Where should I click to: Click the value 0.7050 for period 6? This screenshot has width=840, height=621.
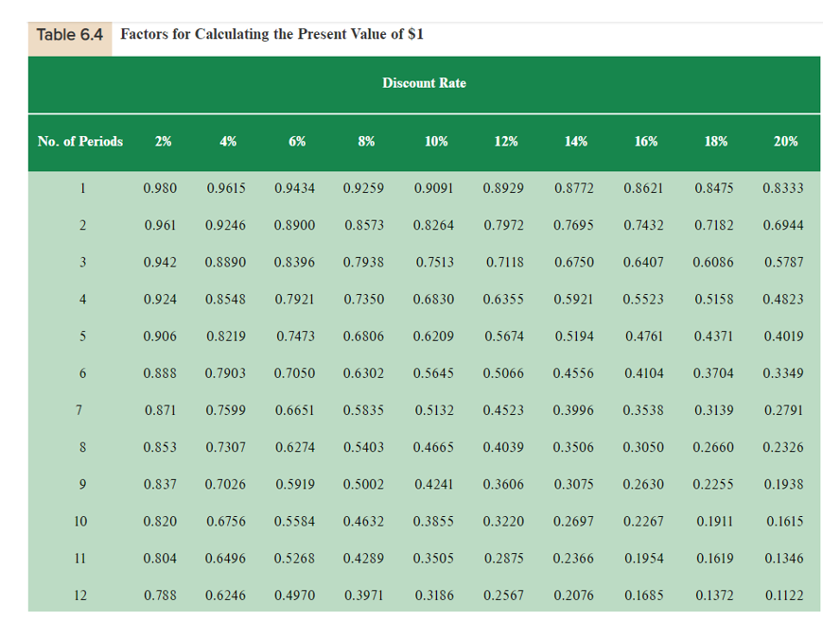pos(296,372)
